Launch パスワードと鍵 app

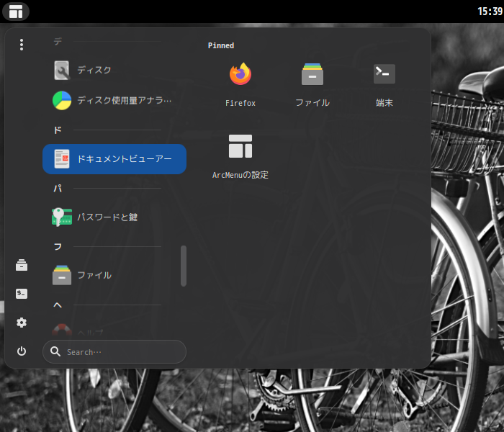114,217
